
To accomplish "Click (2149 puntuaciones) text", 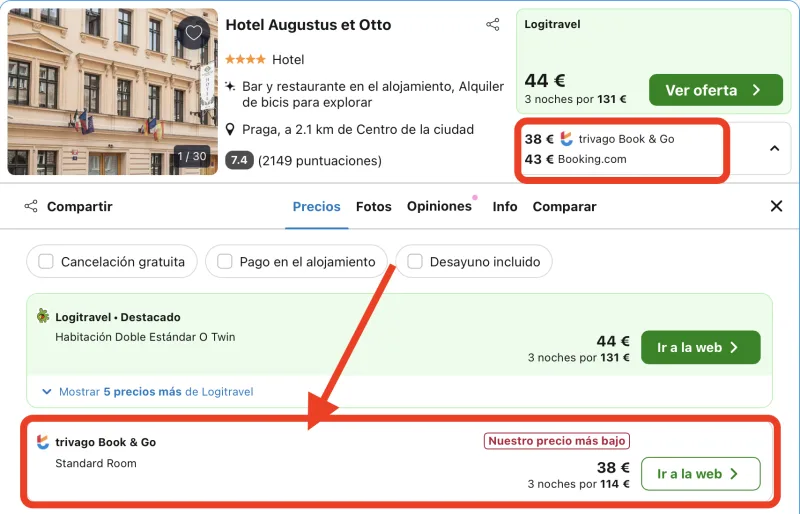I will [x=320, y=161].
